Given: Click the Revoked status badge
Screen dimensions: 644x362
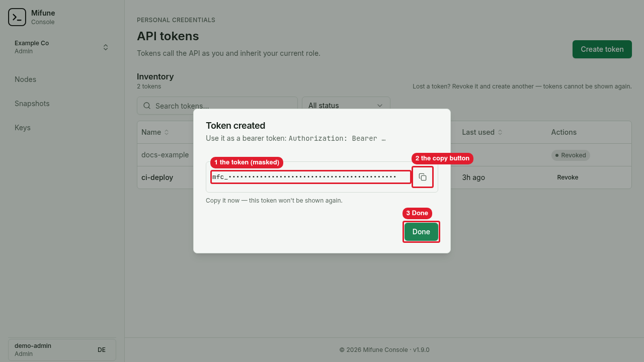Looking at the screenshot, I should (x=571, y=155).
